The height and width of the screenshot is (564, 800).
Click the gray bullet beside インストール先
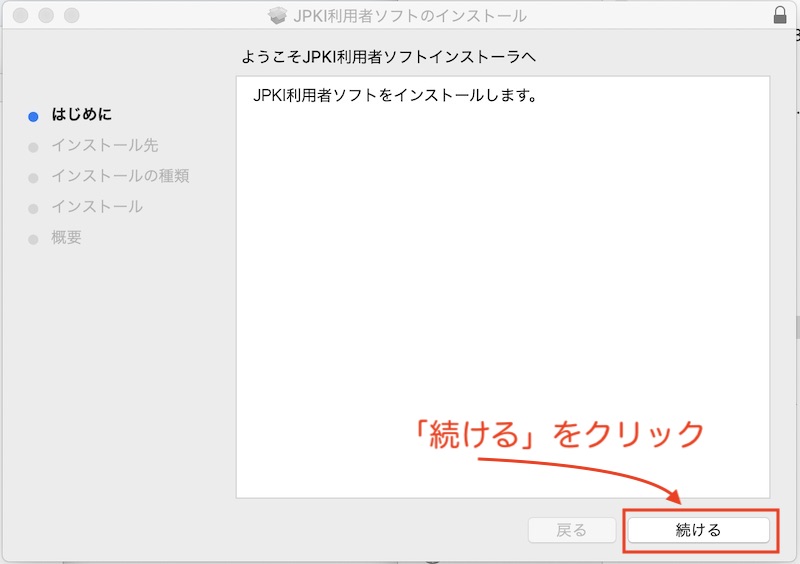pos(33,148)
